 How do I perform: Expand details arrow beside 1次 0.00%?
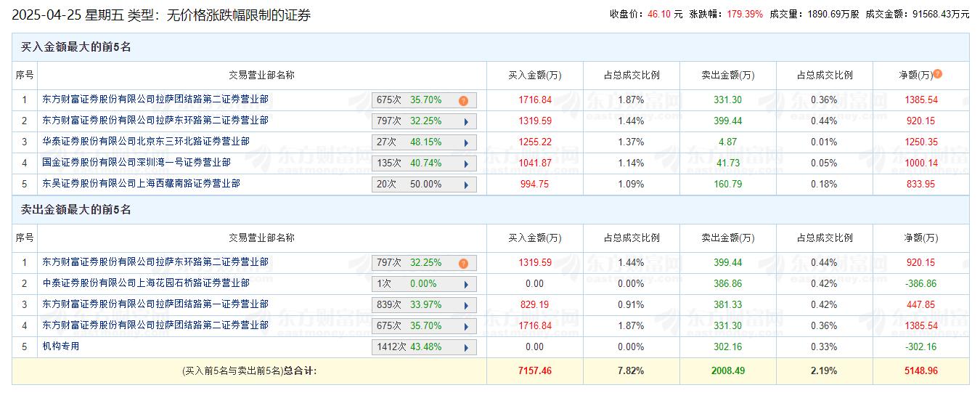465,284
